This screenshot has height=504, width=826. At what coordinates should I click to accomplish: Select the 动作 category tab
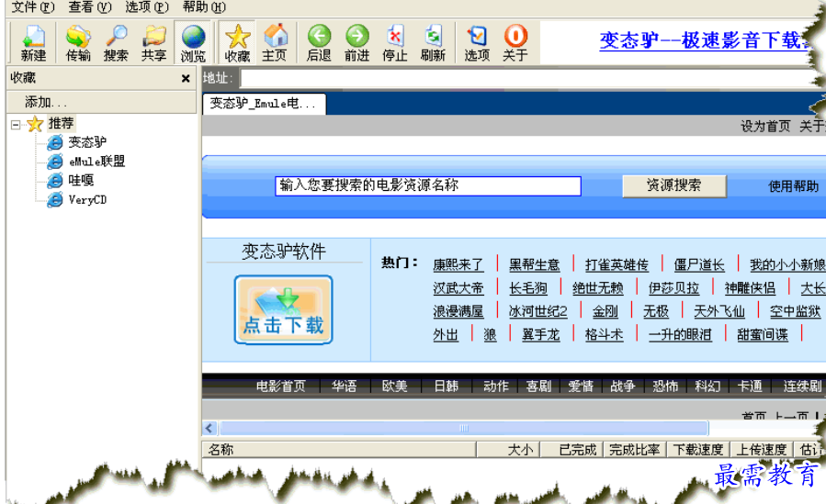496,386
